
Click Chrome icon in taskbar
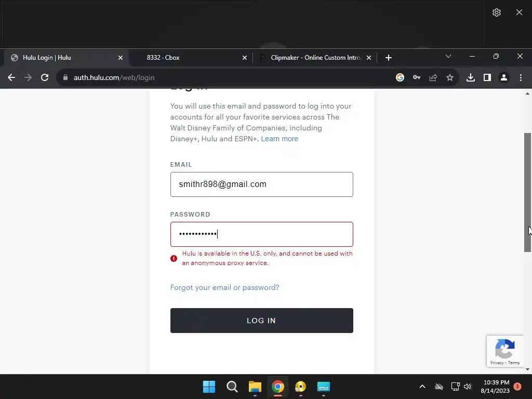pos(277,387)
